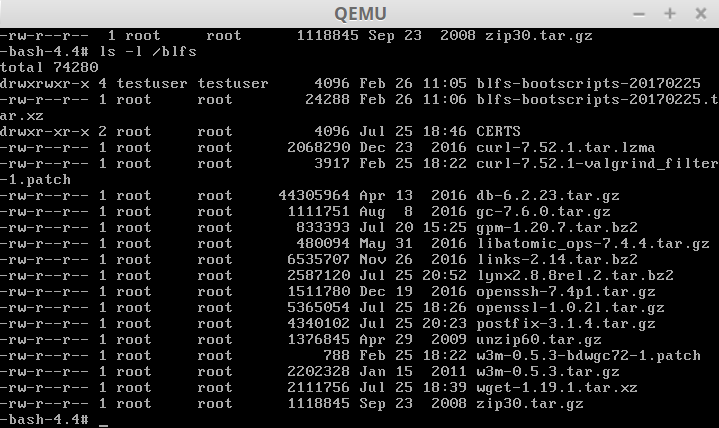Click the file size 44305964
This screenshot has width=719, height=428.
click(314, 196)
